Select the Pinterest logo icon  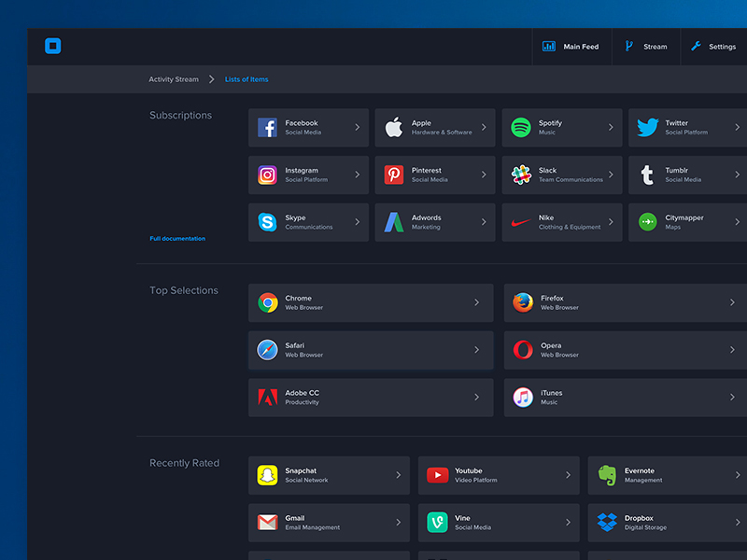pos(394,175)
